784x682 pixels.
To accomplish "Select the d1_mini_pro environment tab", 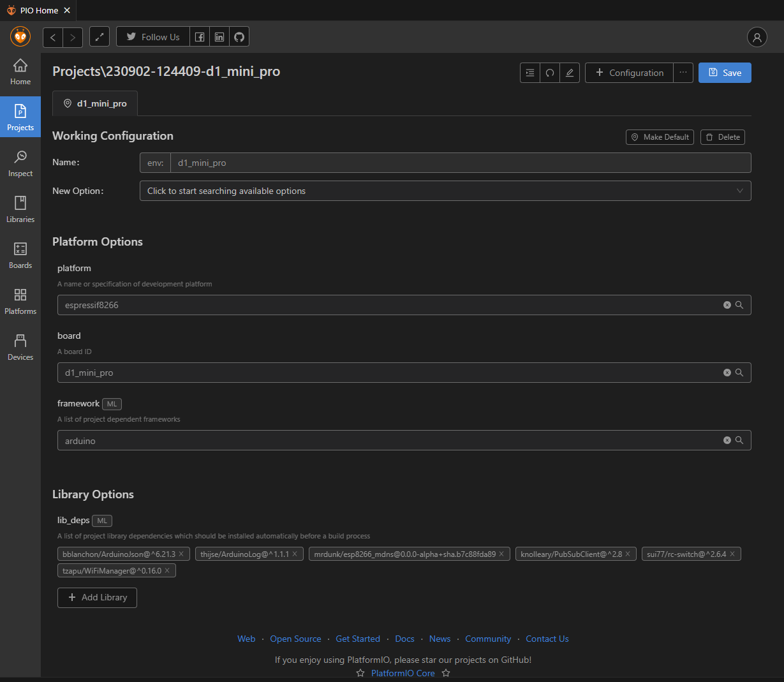I will coord(94,103).
